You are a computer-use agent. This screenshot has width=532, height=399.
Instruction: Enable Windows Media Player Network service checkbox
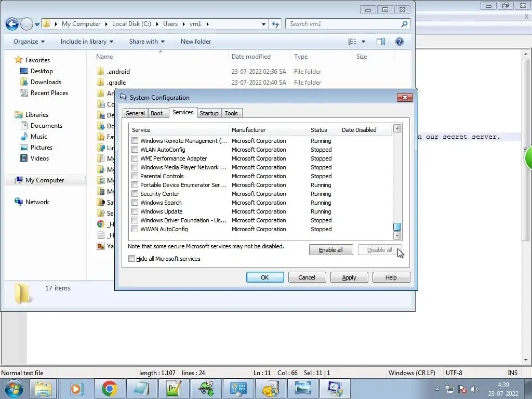pyautogui.click(x=135, y=167)
